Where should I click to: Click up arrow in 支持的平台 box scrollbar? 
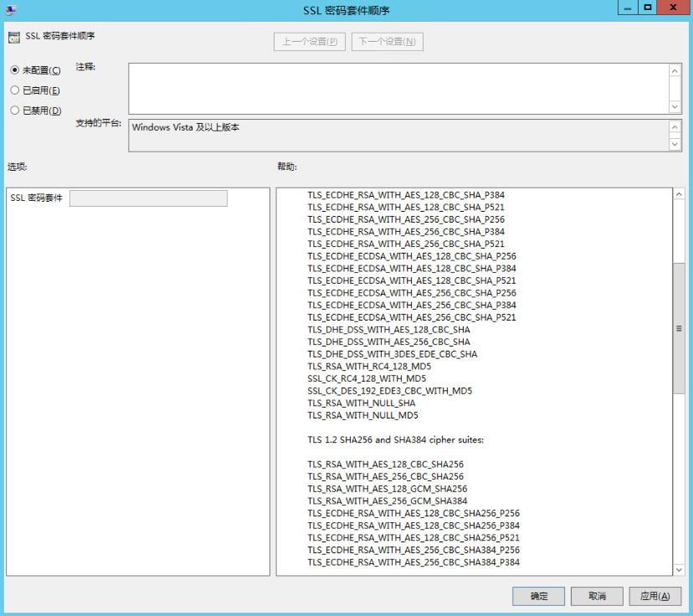pos(675,127)
